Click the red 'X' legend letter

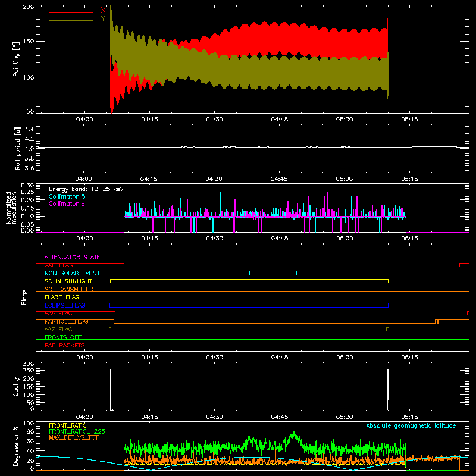coord(103,10)
